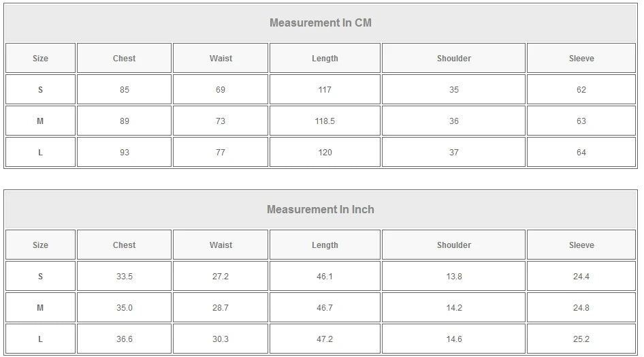Click the sleeve value 24.8 cell

tap(581, 308)
